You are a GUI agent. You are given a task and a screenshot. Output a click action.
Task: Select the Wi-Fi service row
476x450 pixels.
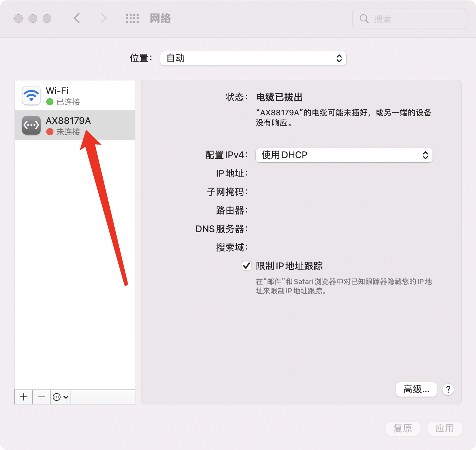[x=75, y=95]
